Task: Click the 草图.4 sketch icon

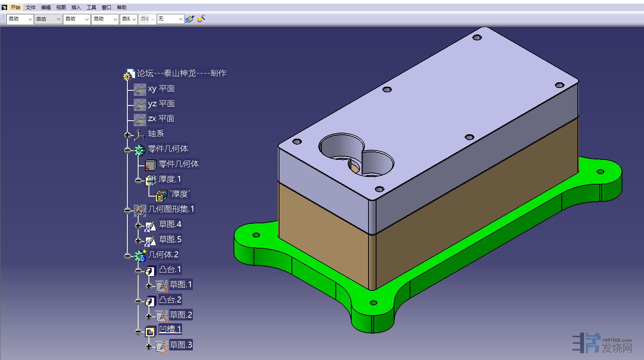Action: pyautogui.click(x=151, y=226)
